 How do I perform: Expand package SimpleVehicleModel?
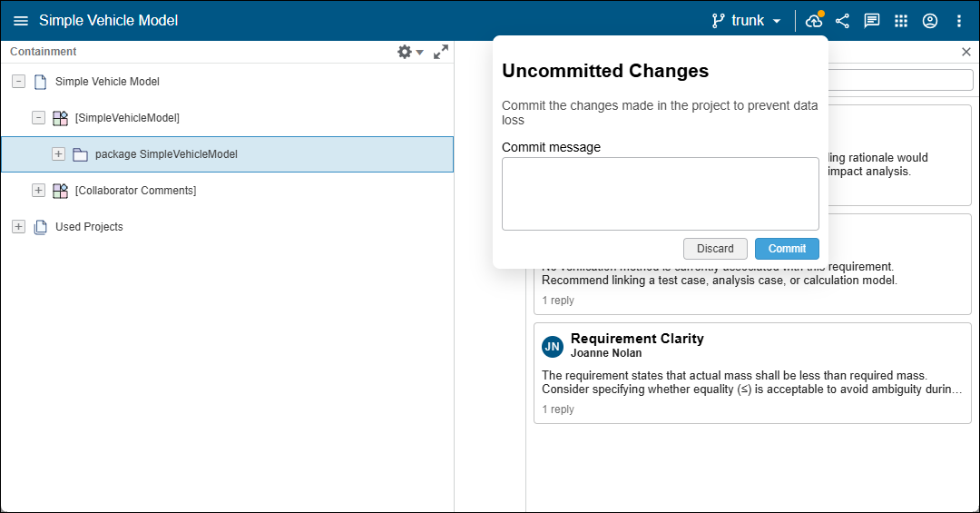click(x=59, y=154)
